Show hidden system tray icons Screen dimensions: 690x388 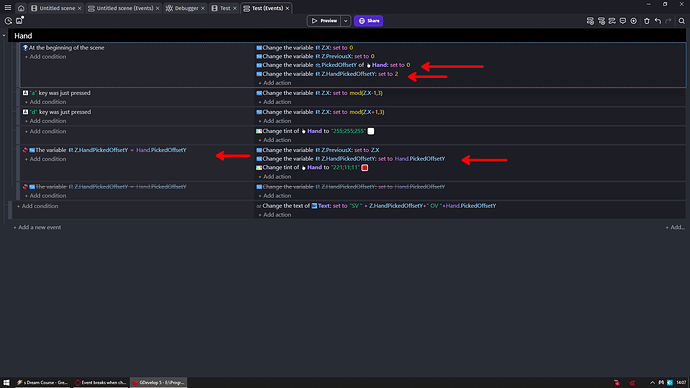[652, 383]
